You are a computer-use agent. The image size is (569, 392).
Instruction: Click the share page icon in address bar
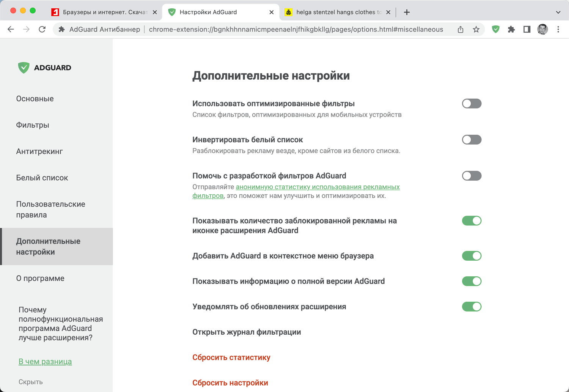[461, 29]
